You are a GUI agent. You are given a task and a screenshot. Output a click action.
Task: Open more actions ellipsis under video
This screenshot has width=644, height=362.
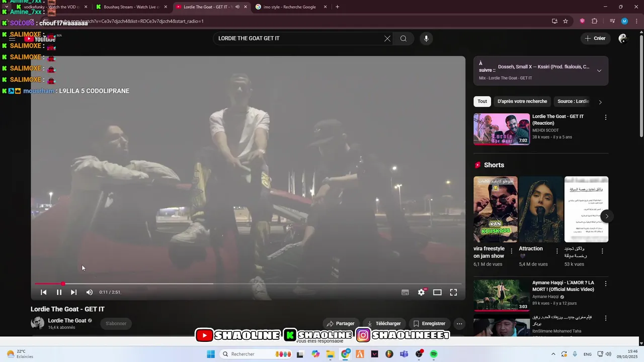click(459, 324)
